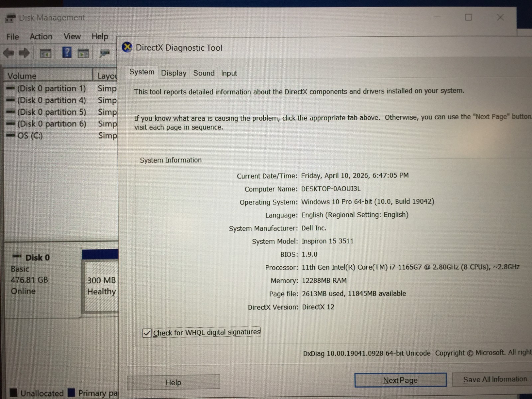Click the Show/Hide Console Tree toolbar icon

[x=46, y=53]
